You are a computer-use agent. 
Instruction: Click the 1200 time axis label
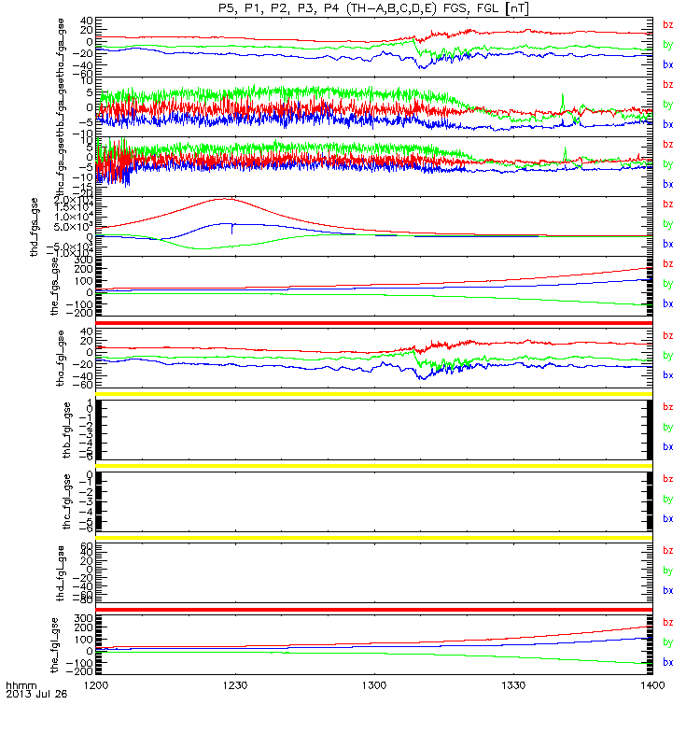(x=96, y=685)
